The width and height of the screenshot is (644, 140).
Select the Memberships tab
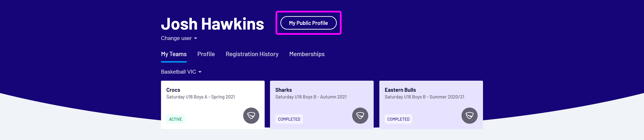pos(307,54)
